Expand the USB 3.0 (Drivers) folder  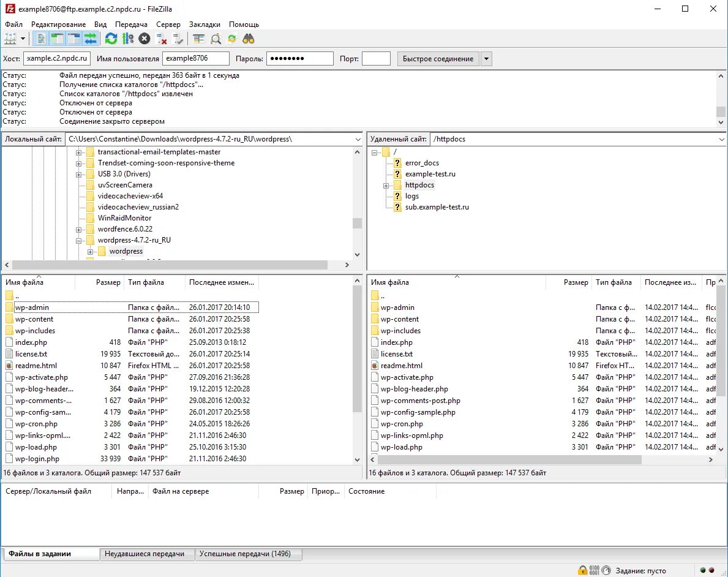pyautogui.click(x=79, y=175)
